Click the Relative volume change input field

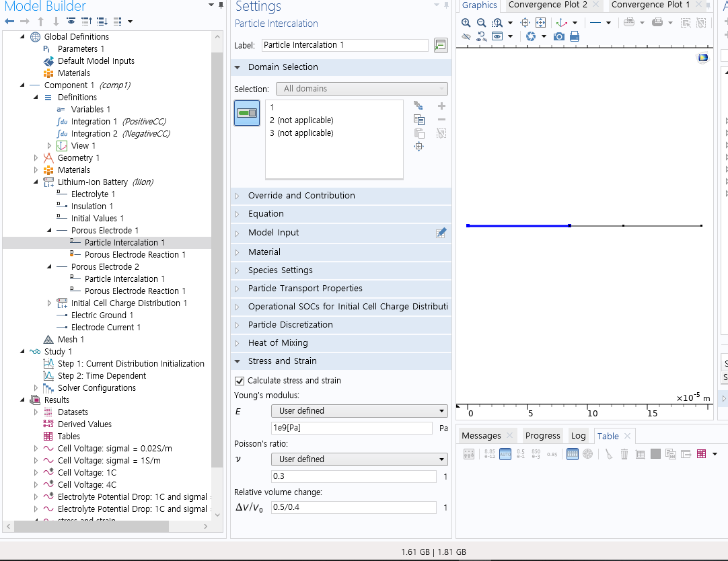353,507
